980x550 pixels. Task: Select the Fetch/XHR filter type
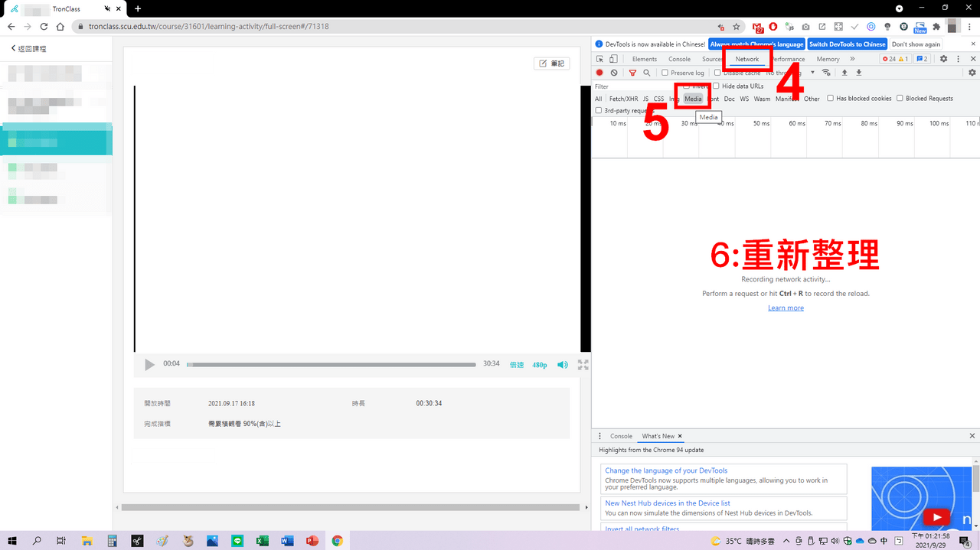pos(623,99)
